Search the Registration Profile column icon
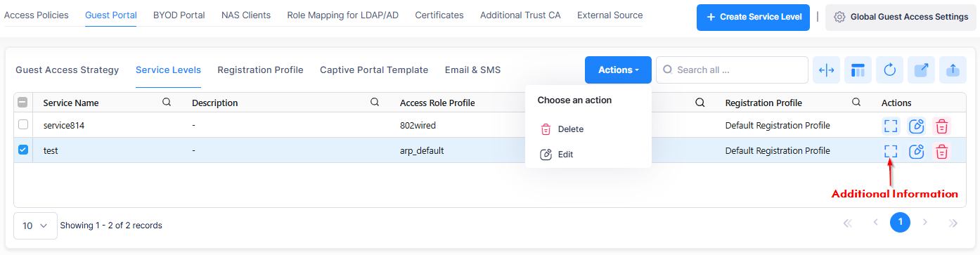The height and width of the screenshot is (255, 980). click(856, 103)
